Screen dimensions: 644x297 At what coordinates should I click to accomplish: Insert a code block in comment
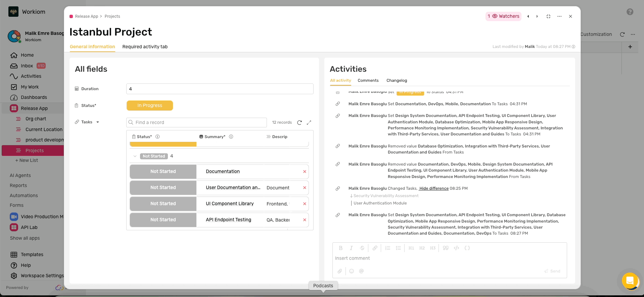click(467, 248)
